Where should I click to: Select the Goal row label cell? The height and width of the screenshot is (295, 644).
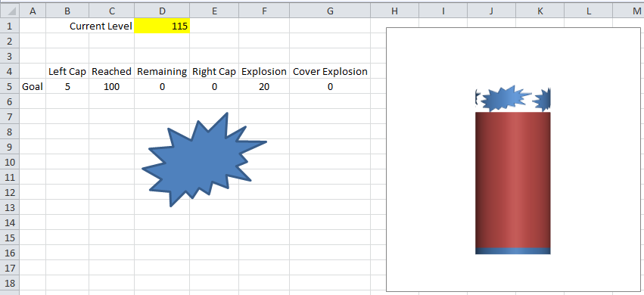click(33, 86)
